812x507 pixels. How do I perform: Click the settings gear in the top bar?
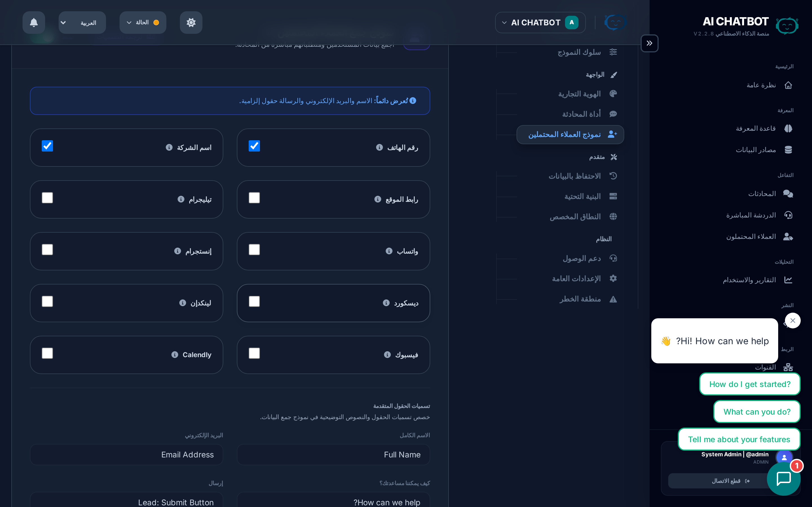[191, 23]
